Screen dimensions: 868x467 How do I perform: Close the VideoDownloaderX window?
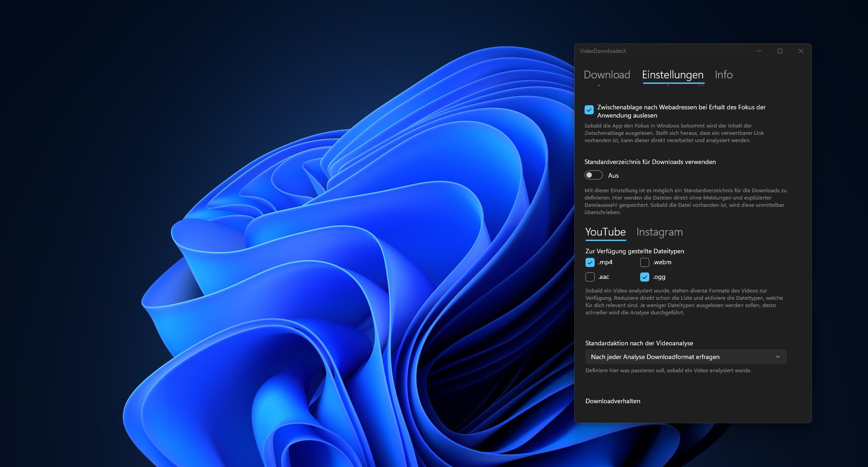801,51
